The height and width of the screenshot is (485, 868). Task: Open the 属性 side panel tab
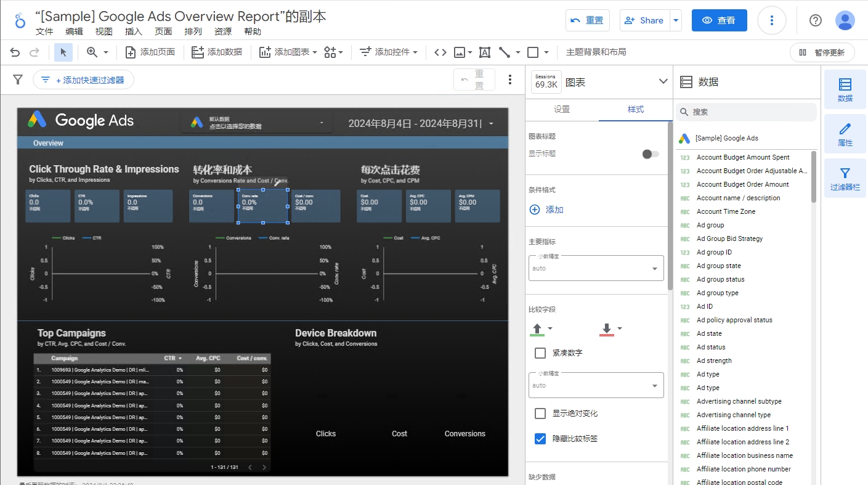[845, 134]
